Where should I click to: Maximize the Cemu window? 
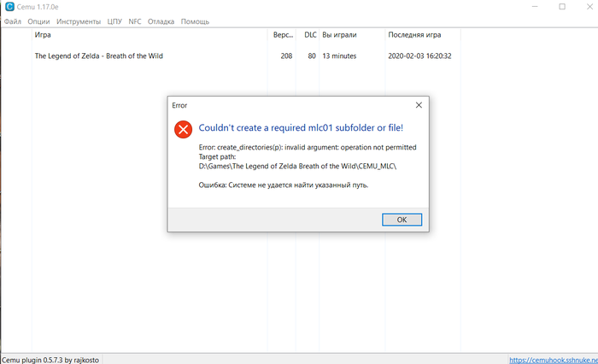tap(562, 7)
